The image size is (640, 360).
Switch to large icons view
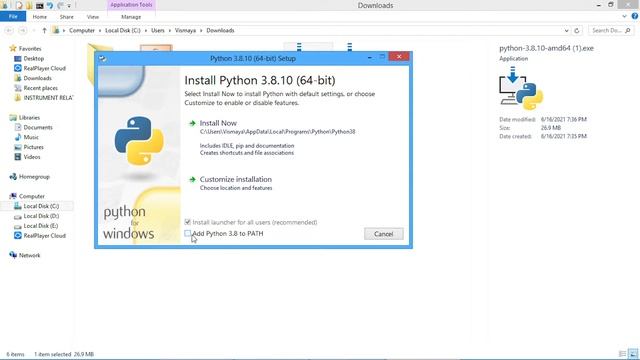(x=633, y=354)
